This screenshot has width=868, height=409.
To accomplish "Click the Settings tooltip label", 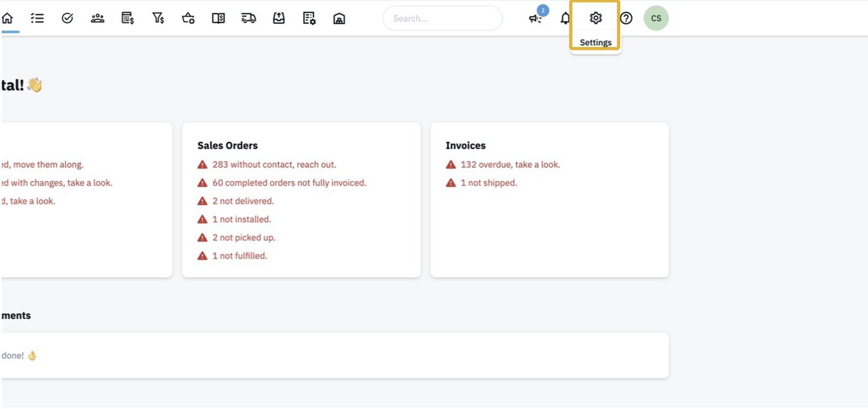I will coord(596,42).
